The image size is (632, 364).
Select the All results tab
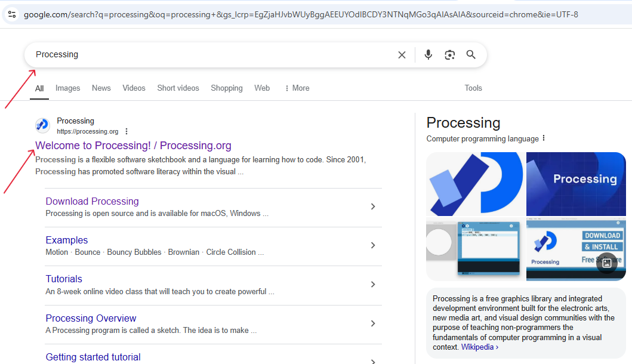(39, 88)
